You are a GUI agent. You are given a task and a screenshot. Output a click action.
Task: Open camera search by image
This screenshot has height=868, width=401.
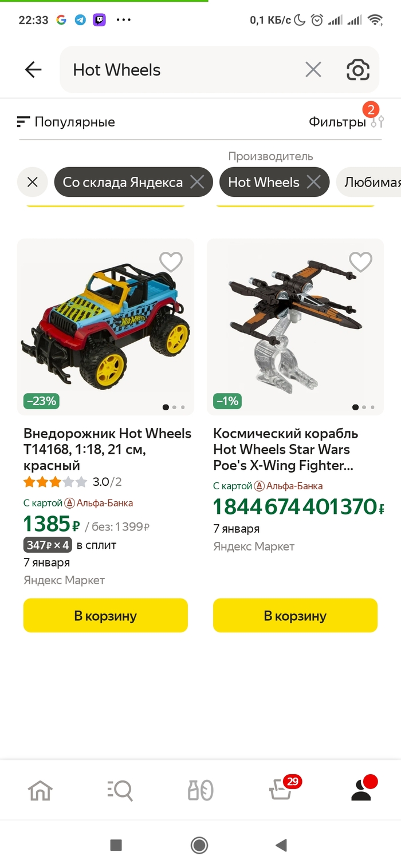[358, 70]
